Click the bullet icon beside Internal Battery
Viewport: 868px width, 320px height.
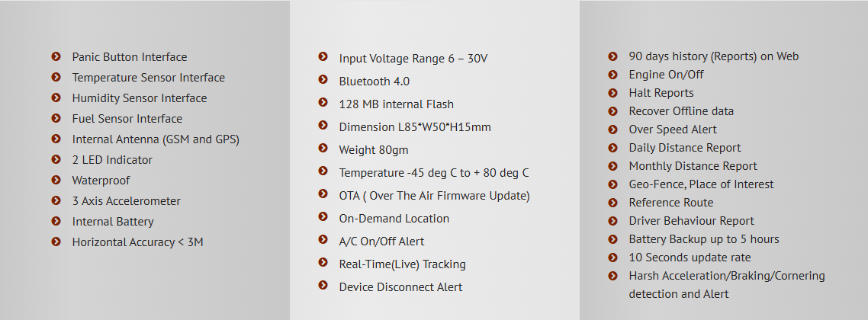[x=56, y=221]
